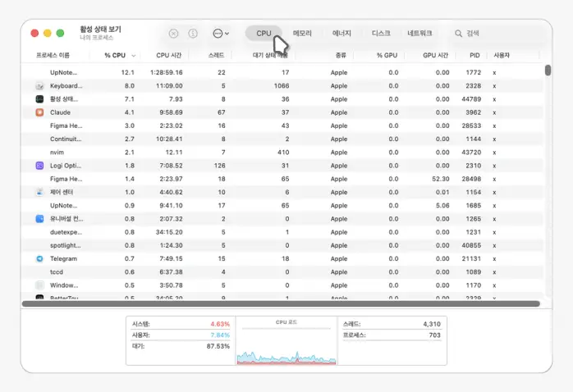The height and width of the screenshot is (392, 573).
Task: Click the 활성 상태 보기 window title
Action: point(100,30)
